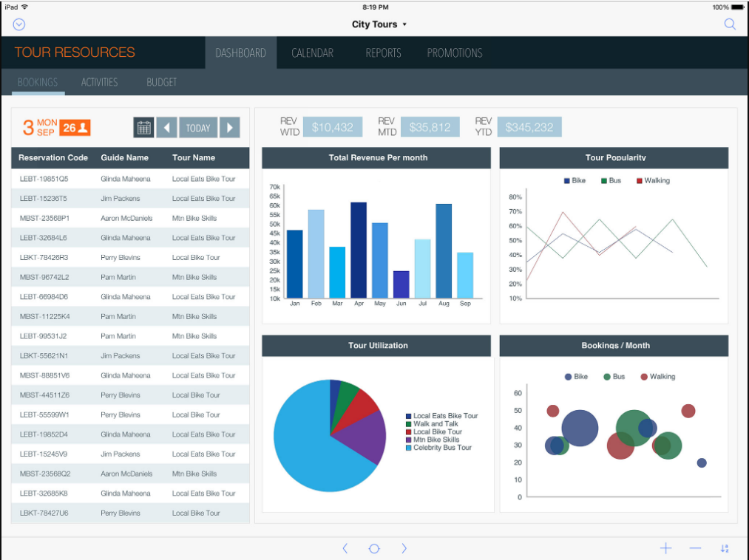Open the calendar date picker icon
Image resolution: width=749 pixels, height=560 pixels.
click(x=143, y=126)
